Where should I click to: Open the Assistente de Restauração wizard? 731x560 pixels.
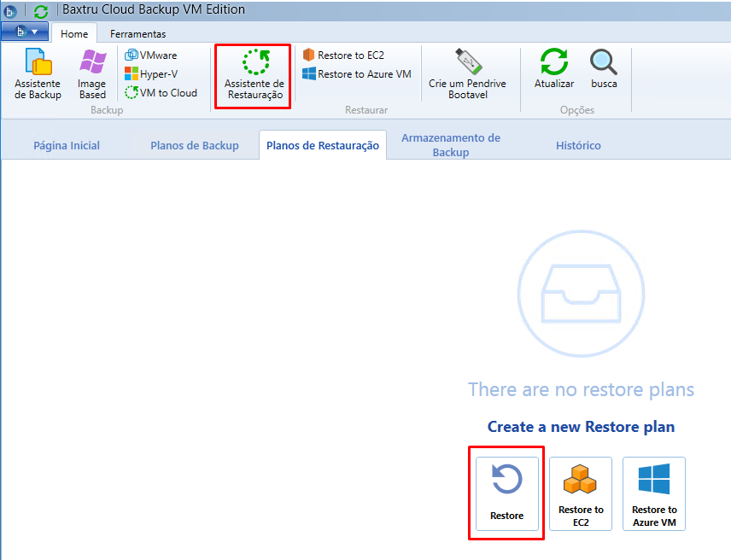(x=254, y=75)
